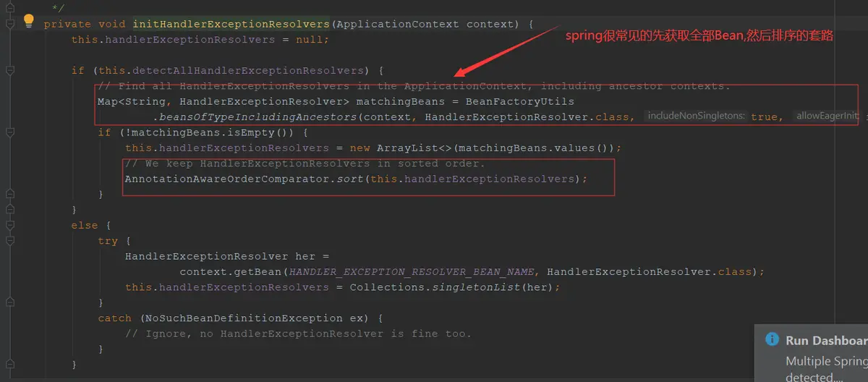This screenshot has width=868, height=382.
Task: Click 'context.getBean' method call
Action: coord(231,272)
